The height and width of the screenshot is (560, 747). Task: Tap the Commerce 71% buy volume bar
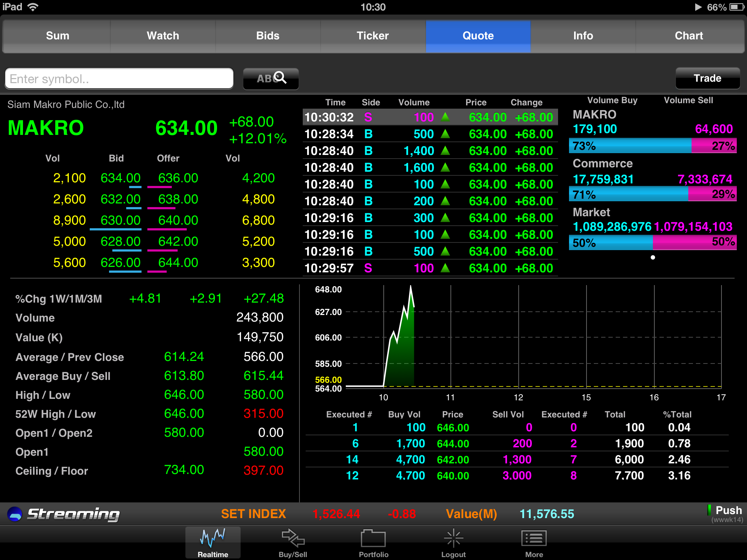[x=629, y=194]
